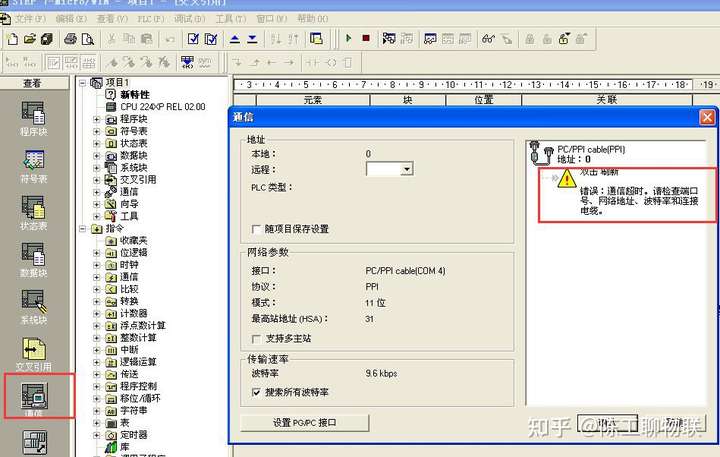
Task: Click the Upload (up arrow) toolbar icon
Action: pos(235,39)
